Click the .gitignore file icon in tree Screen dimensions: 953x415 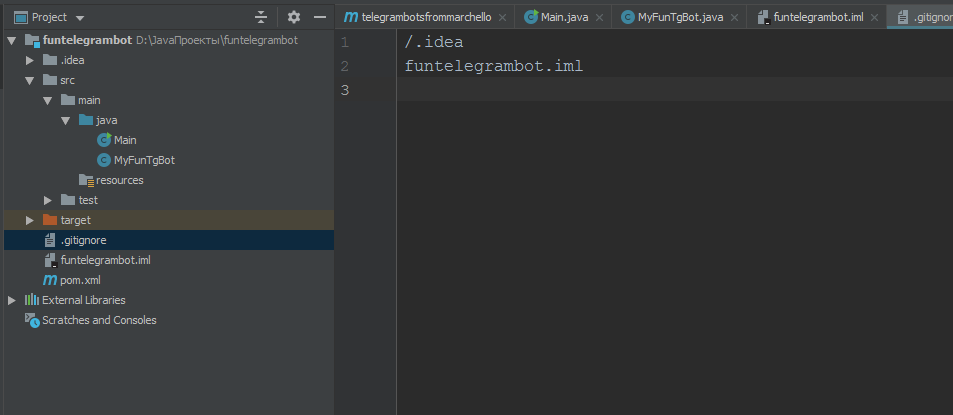pyautogui.click(x=50, y=240)
